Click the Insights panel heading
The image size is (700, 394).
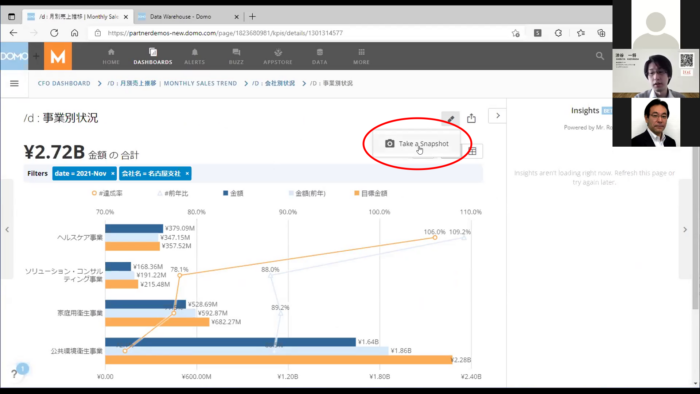point(585,110)
